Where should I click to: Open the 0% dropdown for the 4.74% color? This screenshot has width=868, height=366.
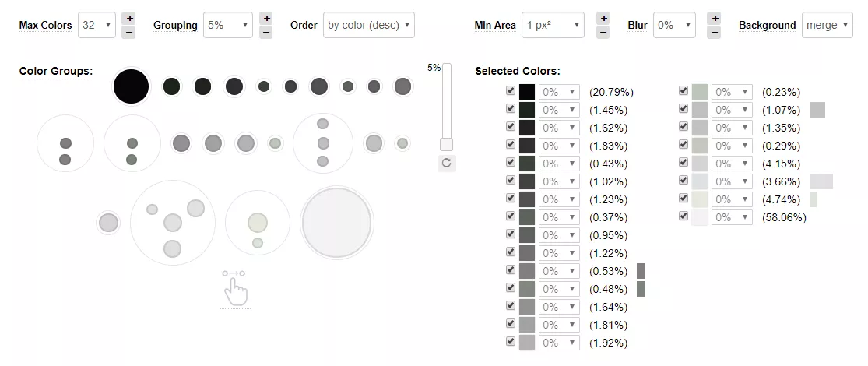point(732,199)
